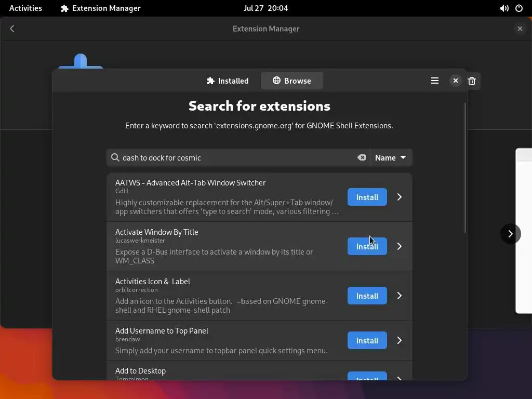Viewport: 532px width, 399px height.
Task: Expand details for Add Username to Top Panel
Action: click(x=400, y=340)
